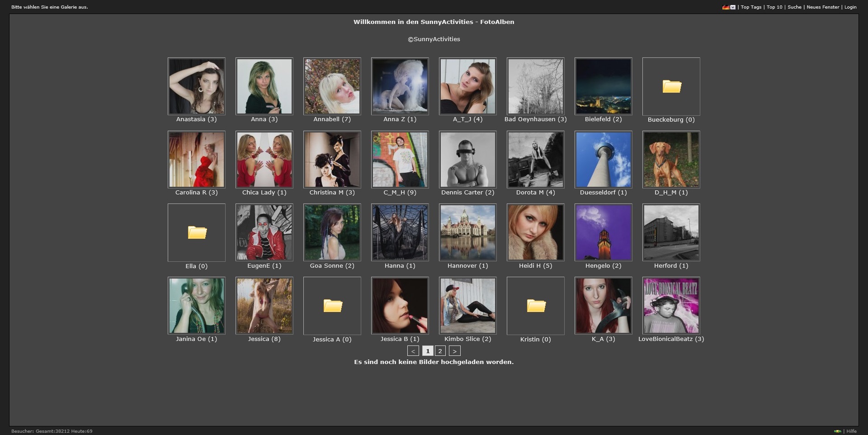
Task: Open Top Tags in top menu
Action: (x=751, y=7)
